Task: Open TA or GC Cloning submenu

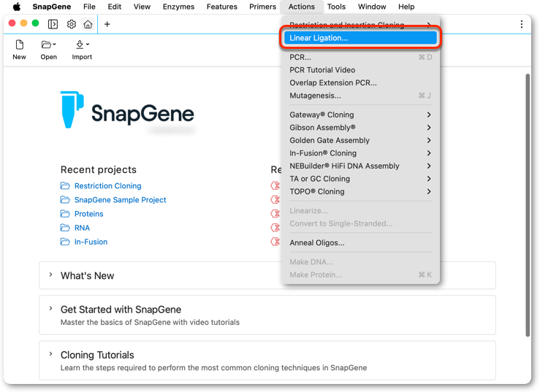Action: pyautogui.click(x=360, y=179)
